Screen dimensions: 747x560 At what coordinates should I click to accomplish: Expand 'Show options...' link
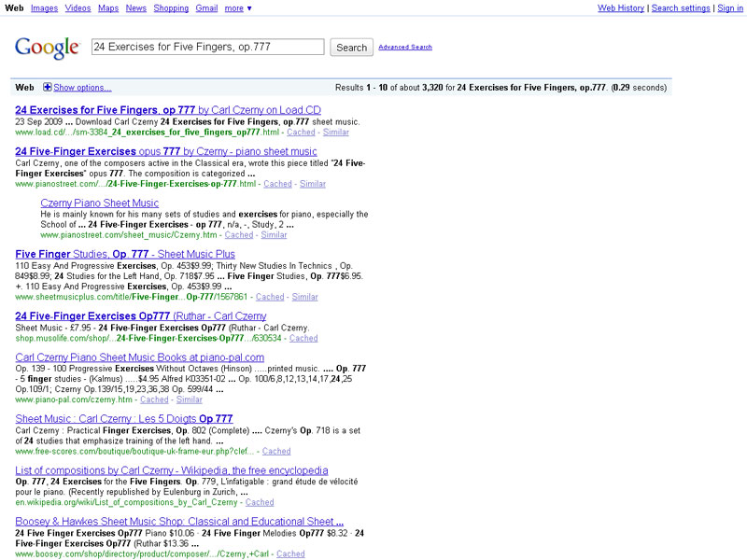(82, 88)
